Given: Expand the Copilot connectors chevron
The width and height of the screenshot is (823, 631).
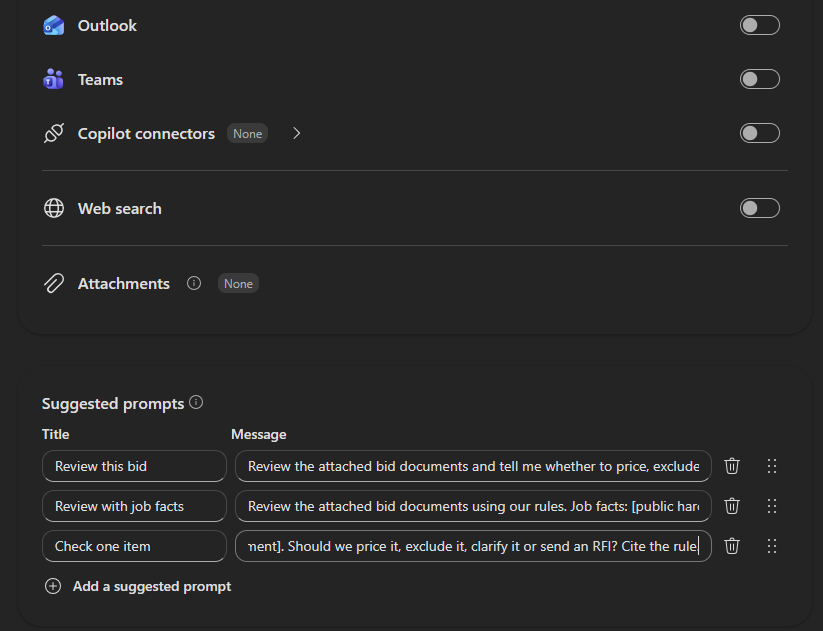Looking at the screenshot, I should (297, 133).
